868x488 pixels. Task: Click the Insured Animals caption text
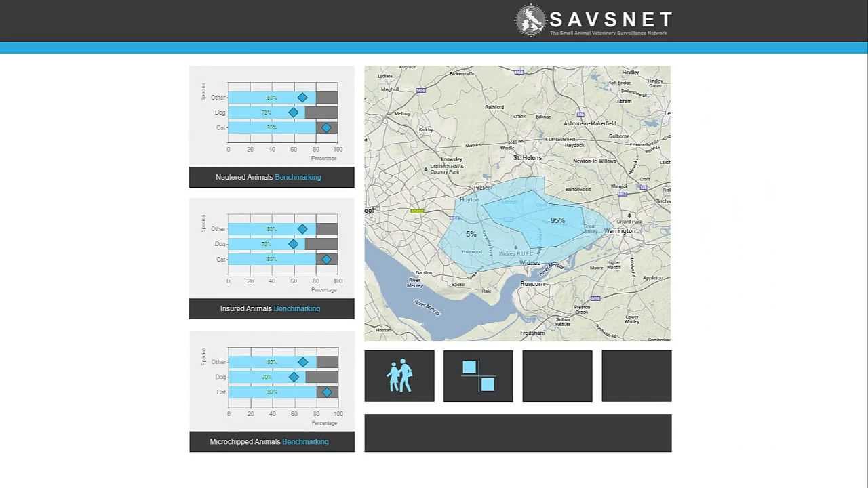[x=246, y=308]
